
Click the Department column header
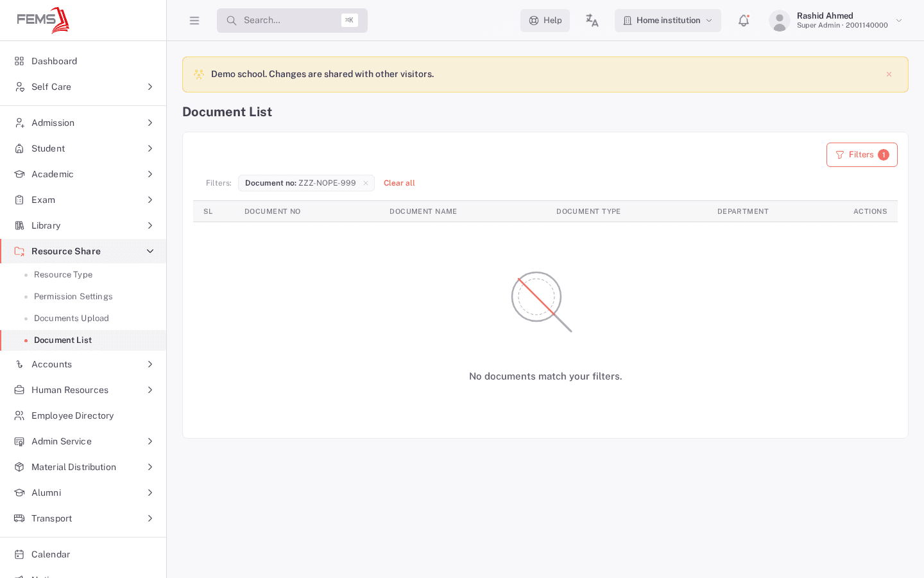743,211
